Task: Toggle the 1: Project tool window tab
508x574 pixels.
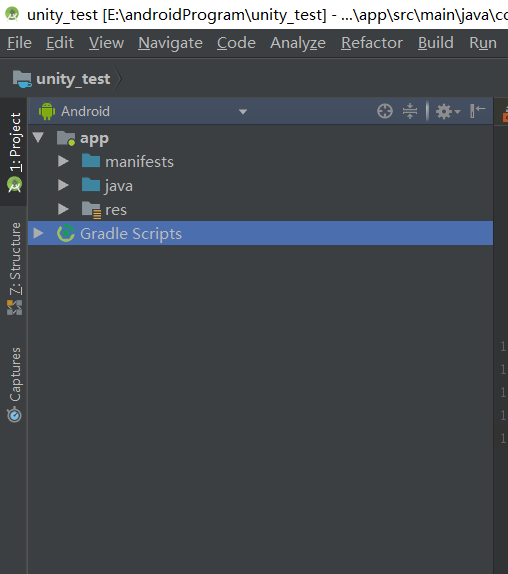Action: tap(15, 152)
